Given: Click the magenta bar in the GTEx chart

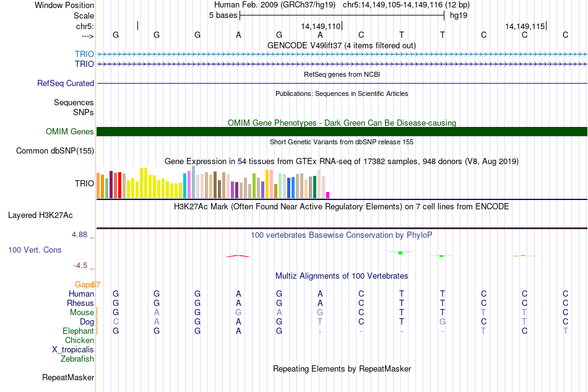Looking at the screenshot, I should pyautogui.click(x=328, y=195).
